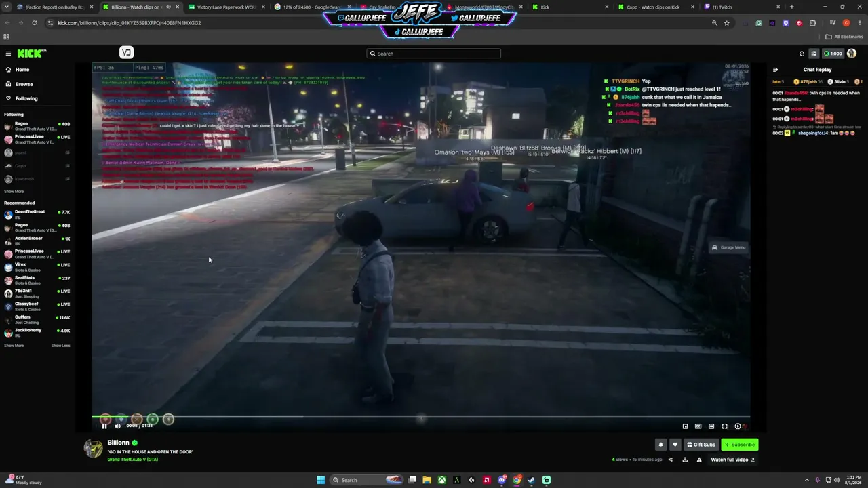868x488 pixels.
Task: Open the Billionn channel name link
Action: [118, 443]
